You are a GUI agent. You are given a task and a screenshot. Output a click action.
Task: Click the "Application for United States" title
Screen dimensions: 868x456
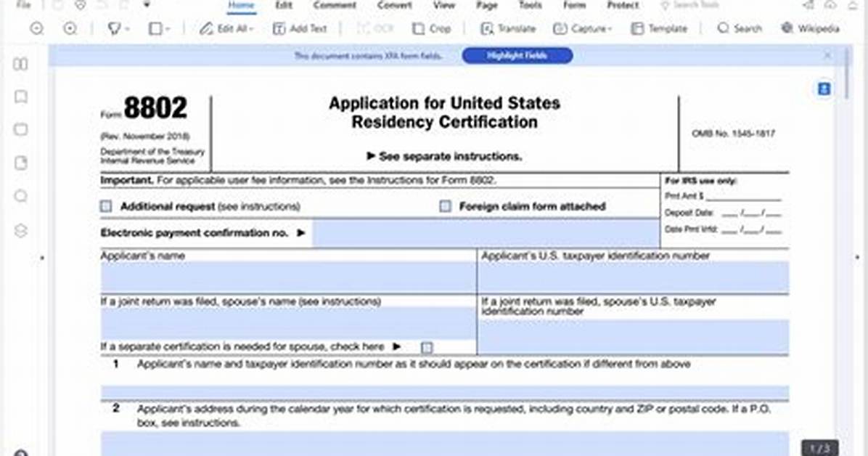[x=444, y=103]
